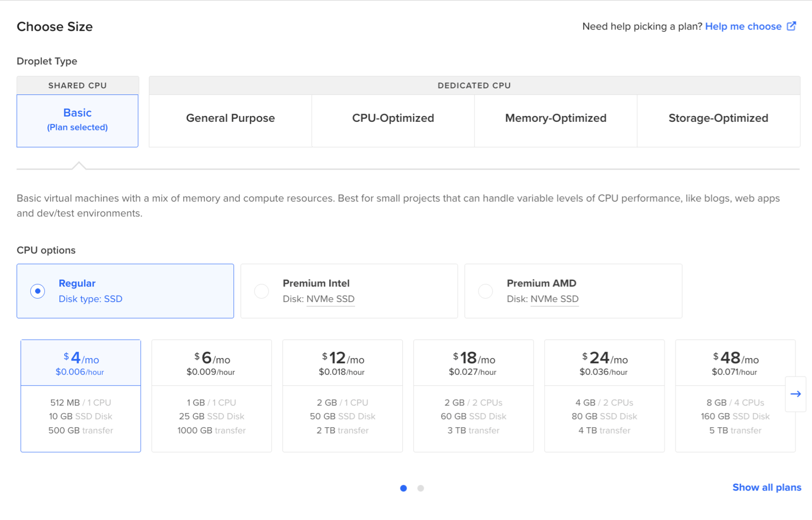The image size is (812, 520).
Task: Select the $4/mo plan card
Action: point(81,395)
